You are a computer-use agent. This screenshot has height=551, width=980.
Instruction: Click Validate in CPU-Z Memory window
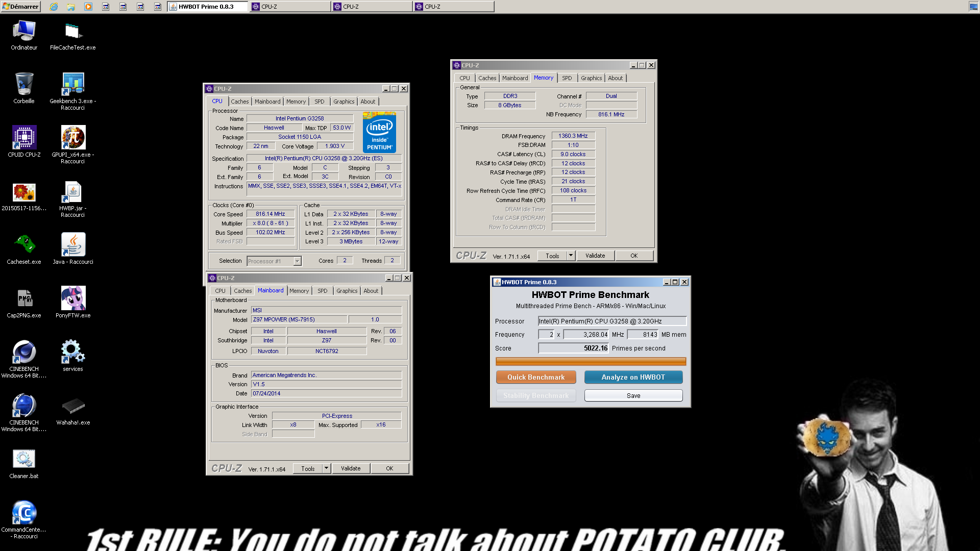point(595,256)
